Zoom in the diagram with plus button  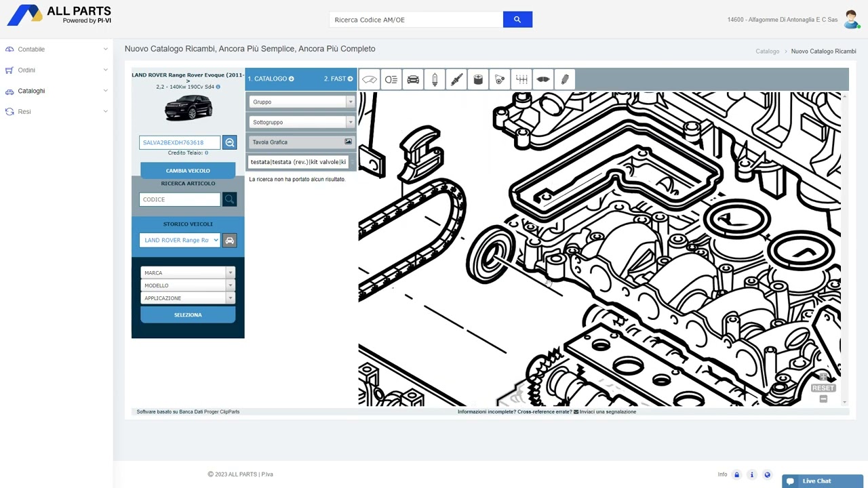(823, 377)
